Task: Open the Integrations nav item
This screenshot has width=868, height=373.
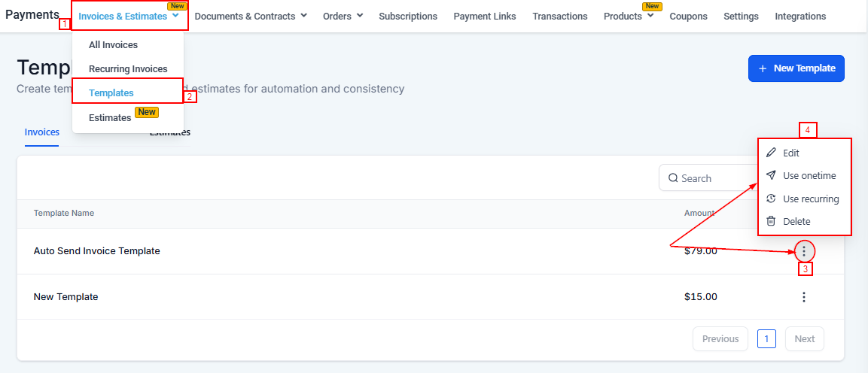Action: point(800,16)
